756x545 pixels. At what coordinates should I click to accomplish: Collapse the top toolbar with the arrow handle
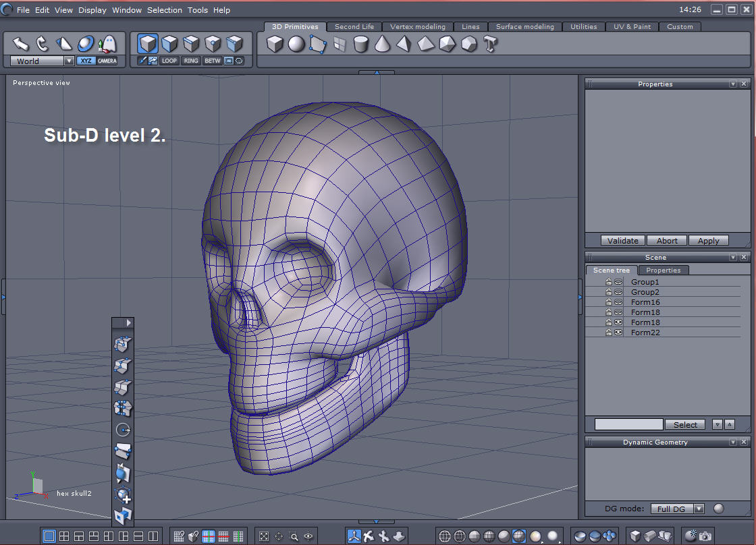pyautogui.click(x=377, y=72)
